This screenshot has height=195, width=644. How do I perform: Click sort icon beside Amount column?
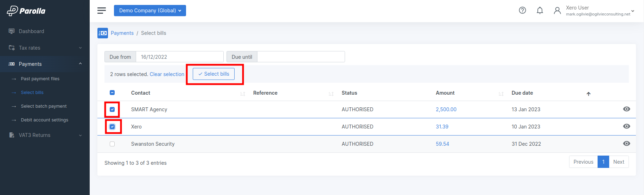[501, 94]
